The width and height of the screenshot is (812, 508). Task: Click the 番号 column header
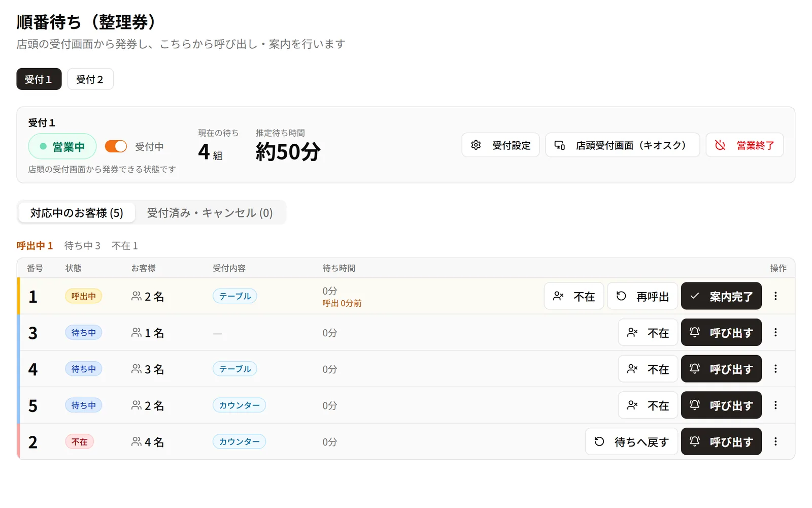tap(35, 268)
